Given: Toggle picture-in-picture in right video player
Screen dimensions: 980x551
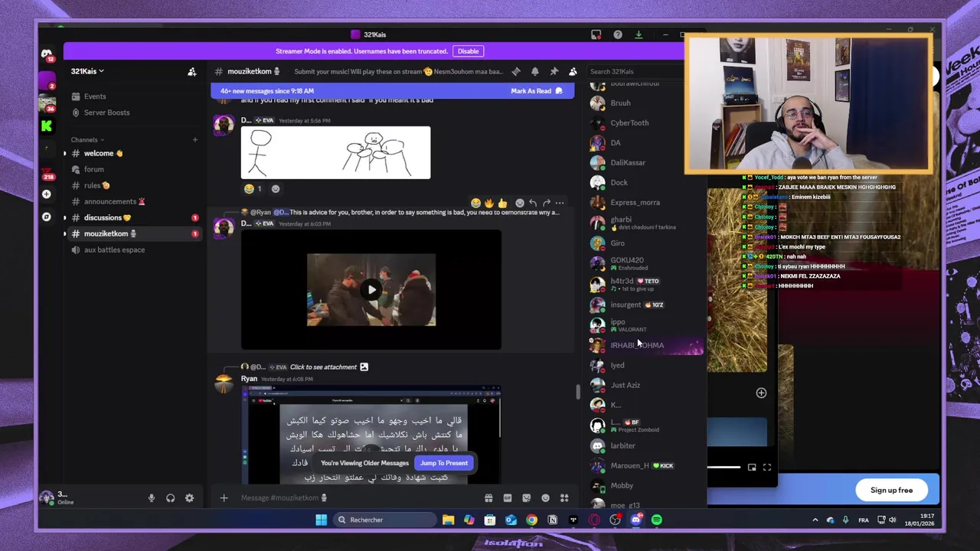Looking at the screenshot, I should (x=752, y=468).
